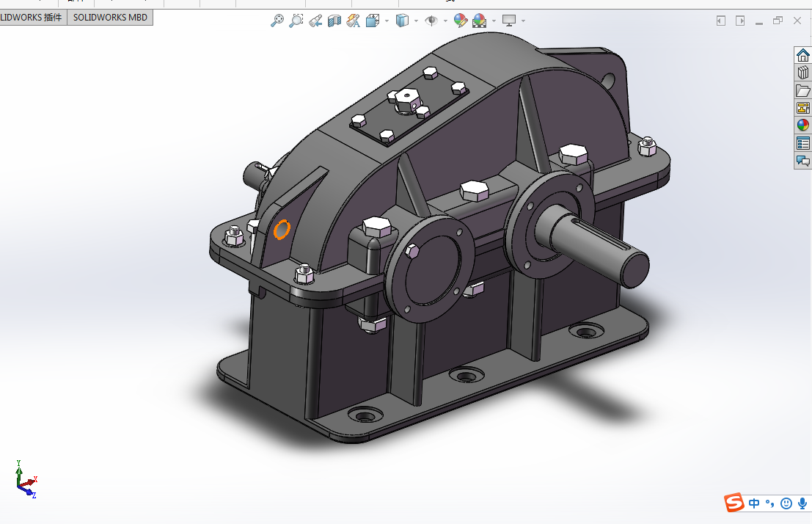The width and height of the screenshot is (812, 524).
Task: Click the Previous View icon
Action: tap(315, 21)
